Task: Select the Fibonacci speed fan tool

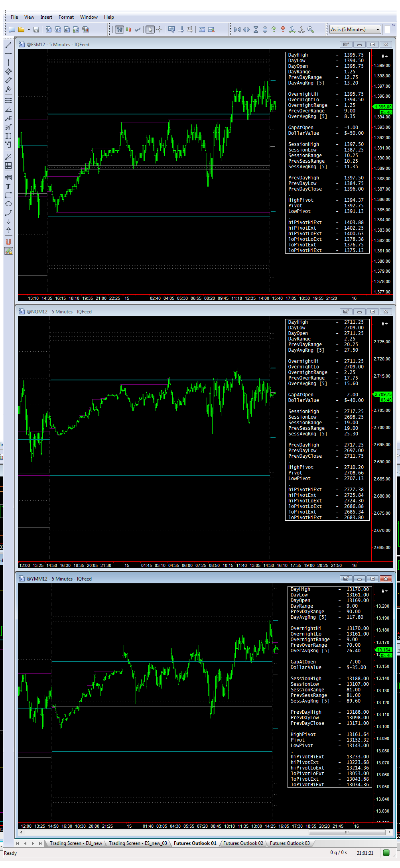Action: click(x=8, y=109)
